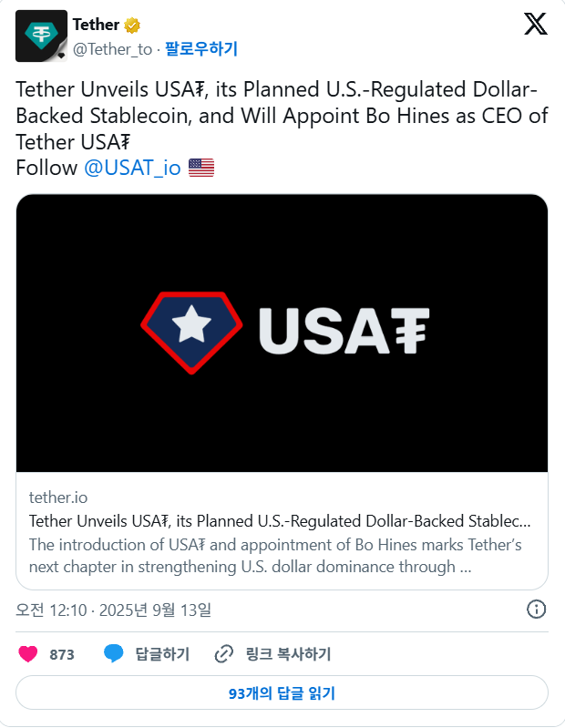Follow Tether via 팔로우하기 link

201,49
